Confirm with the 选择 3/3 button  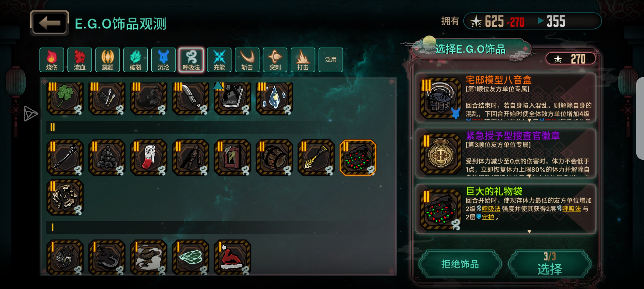click(x=550, y=264)
